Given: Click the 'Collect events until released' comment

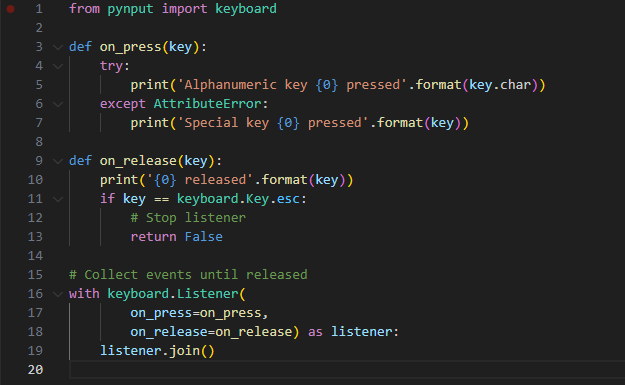Looking at the screenshot, I should pyautogui.click(x=188, y=275).
